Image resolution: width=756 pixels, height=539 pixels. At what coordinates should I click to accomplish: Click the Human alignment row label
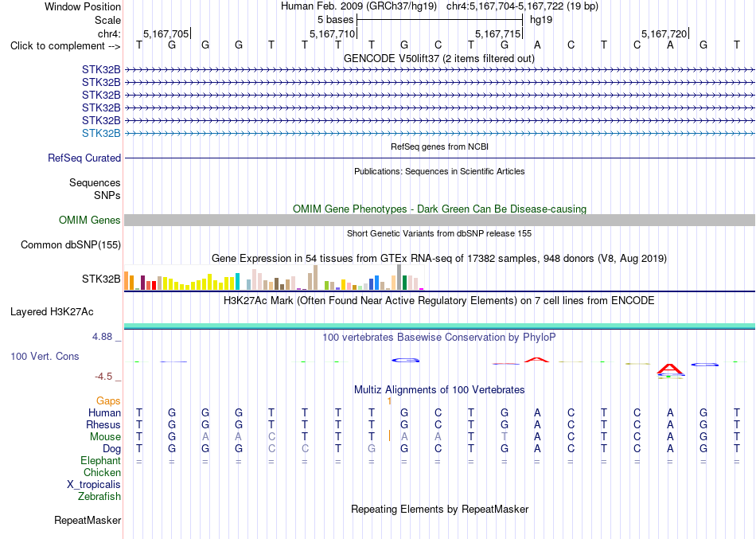104,412
